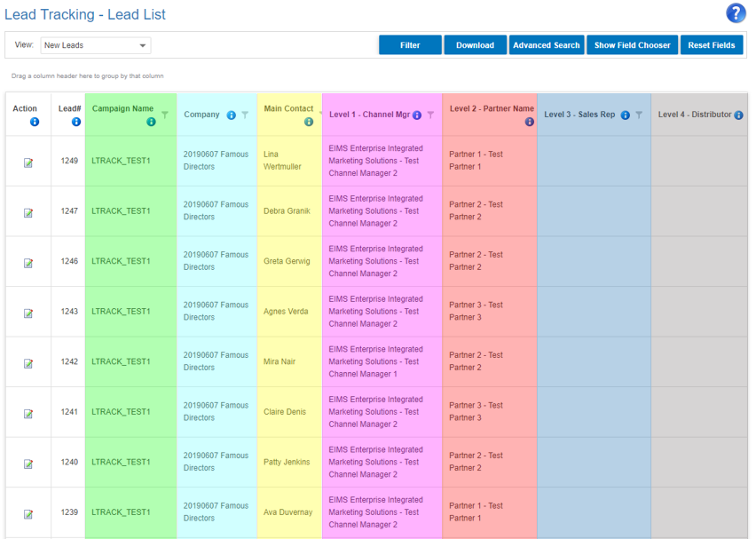Click the info icon under Lead# header
Viewport: 756px width, 539px height.
[x=76, y=122]
